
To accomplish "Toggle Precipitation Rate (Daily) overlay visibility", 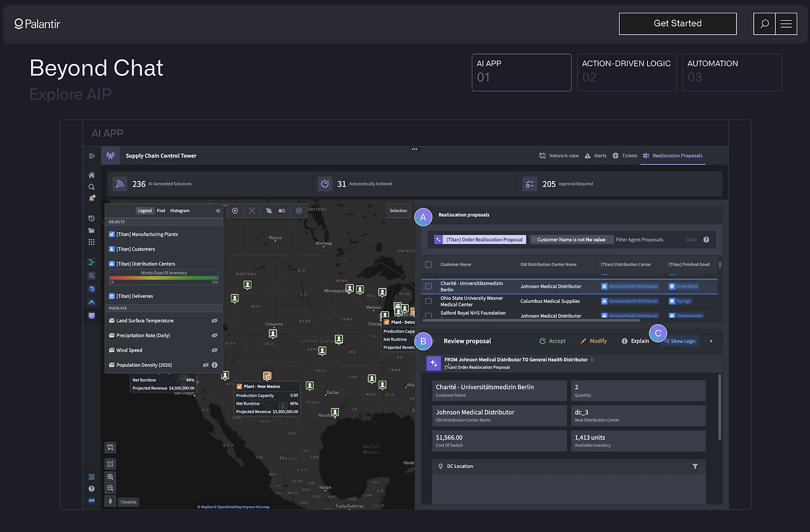I will click(215, 335).
